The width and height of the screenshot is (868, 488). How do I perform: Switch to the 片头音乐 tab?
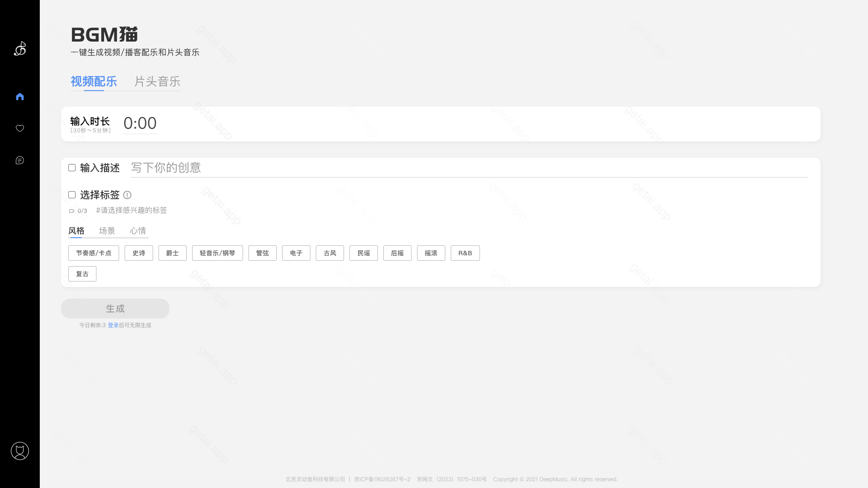(157, 81)
